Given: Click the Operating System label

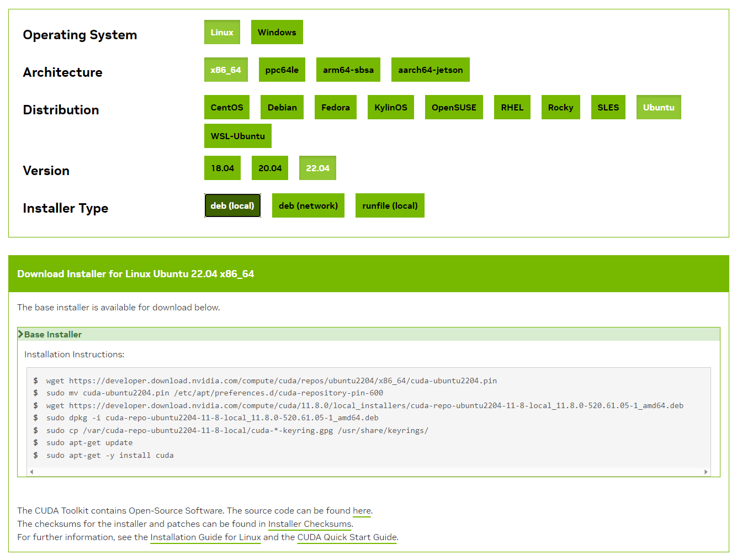Looking at the screenshot, I should (x=80, y=35).
